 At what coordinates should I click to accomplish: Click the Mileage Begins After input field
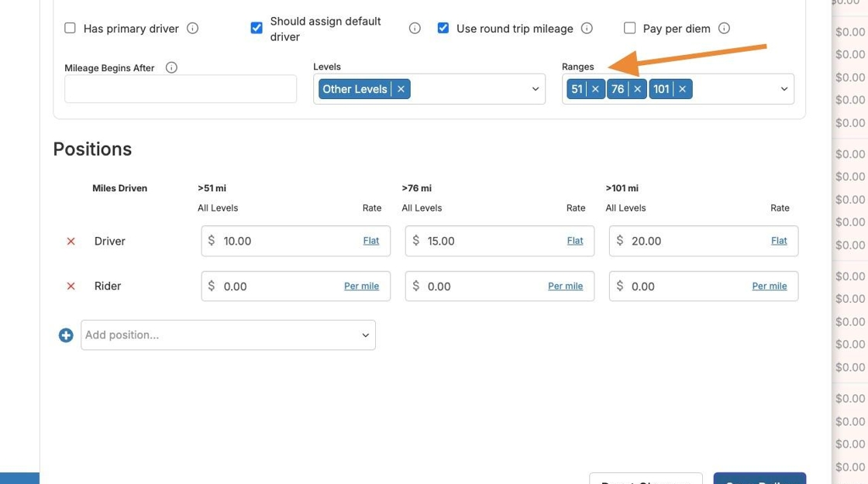point(180,89)
